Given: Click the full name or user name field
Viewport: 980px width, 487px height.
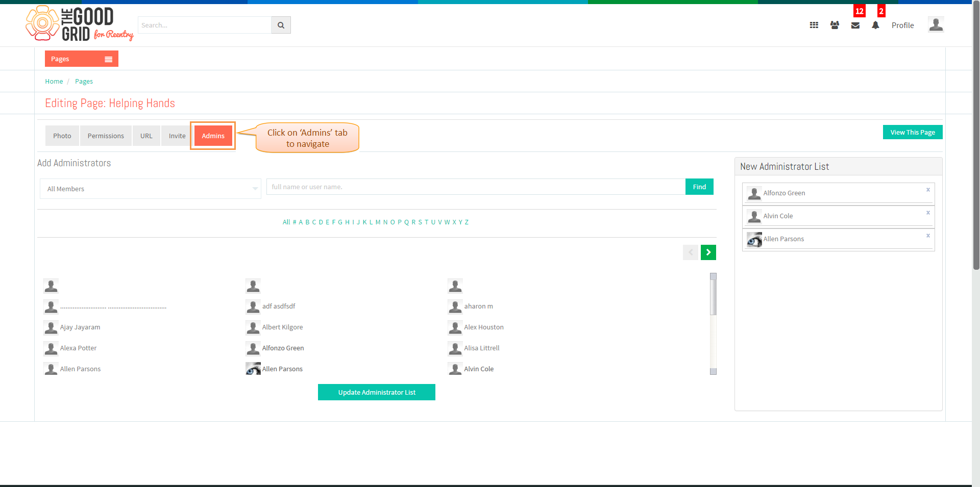Looking at the screenshot, I should pyautogui.click(x=476, y=187).
